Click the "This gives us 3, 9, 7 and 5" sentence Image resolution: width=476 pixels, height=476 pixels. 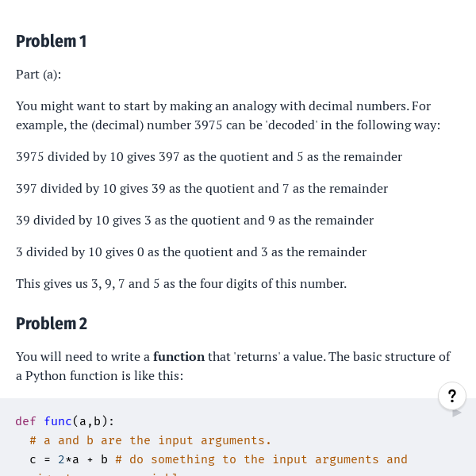[x=181, y=283]
